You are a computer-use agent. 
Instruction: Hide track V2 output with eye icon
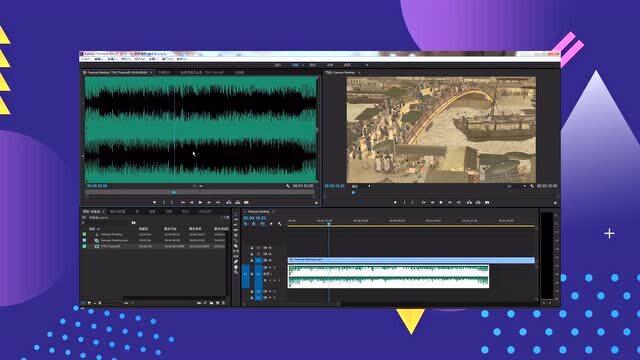coord(269,254)
